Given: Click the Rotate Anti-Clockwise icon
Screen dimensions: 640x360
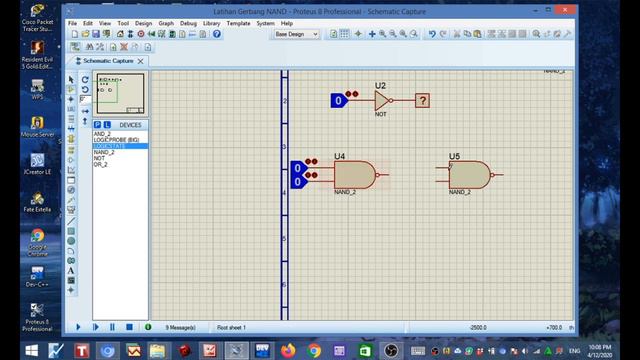Looking at the screenshot, I should (85, 89).
